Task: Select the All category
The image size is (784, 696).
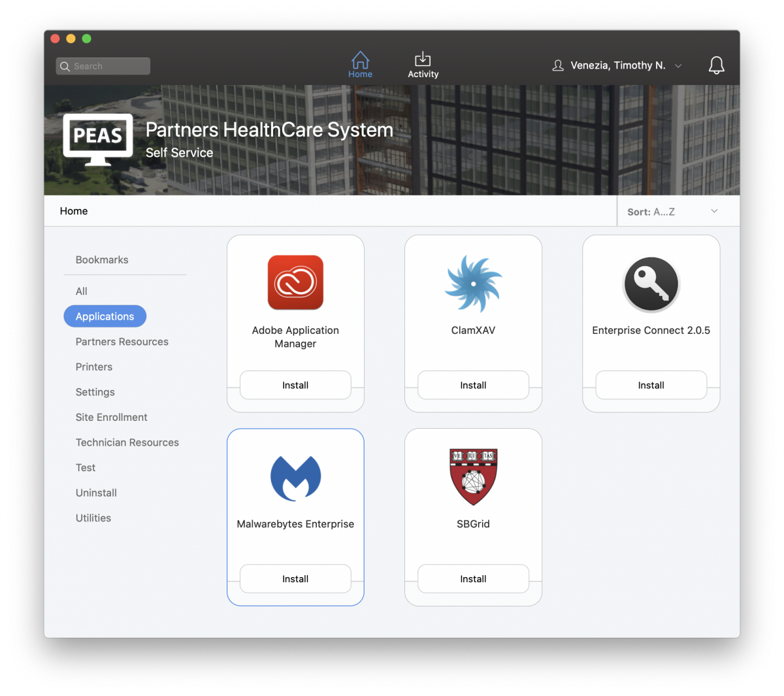Action: [81, 291]
